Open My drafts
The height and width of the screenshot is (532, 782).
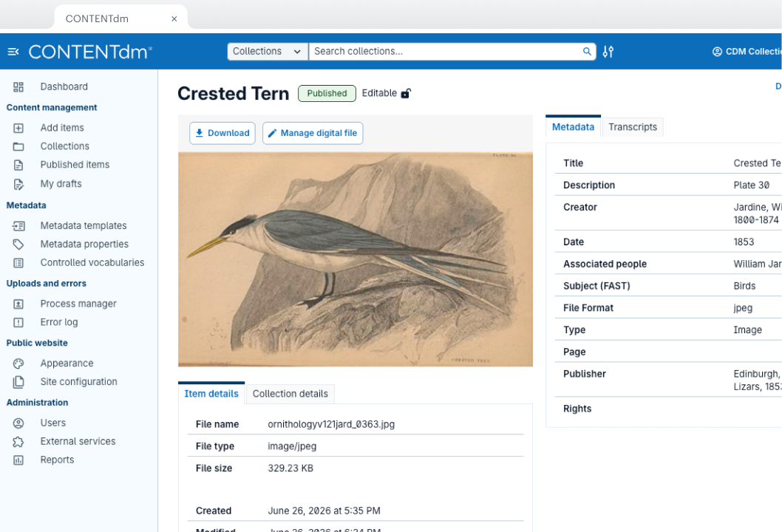[x=61, y=184]
